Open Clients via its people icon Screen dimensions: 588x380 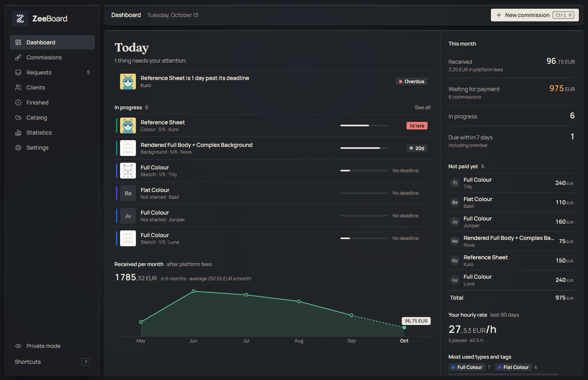[18, 87]
